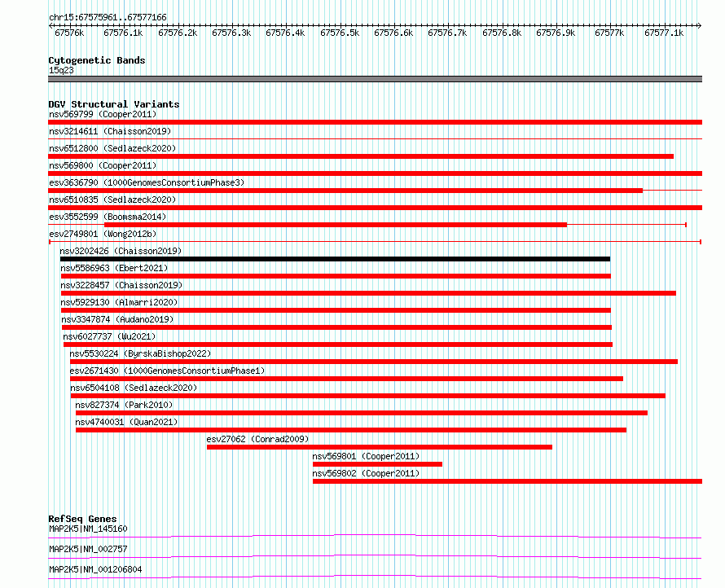Open nsv5586963 (Ebert2021) label
Image resolution: width=725 pixels, height=588 pixels.
click(114, 268)
